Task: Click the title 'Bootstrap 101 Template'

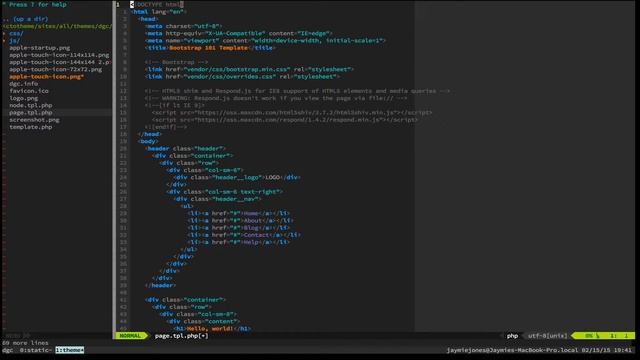Action: coord(210,48)
